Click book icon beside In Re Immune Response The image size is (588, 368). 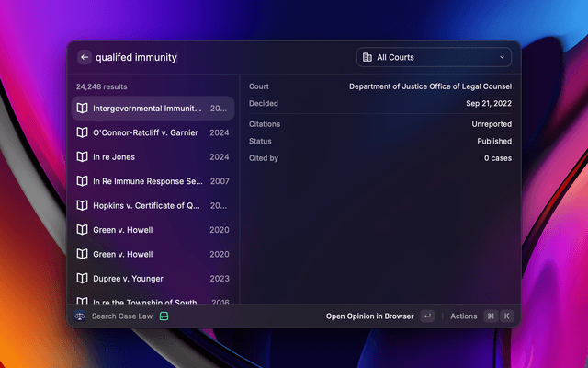pos(82,181)
